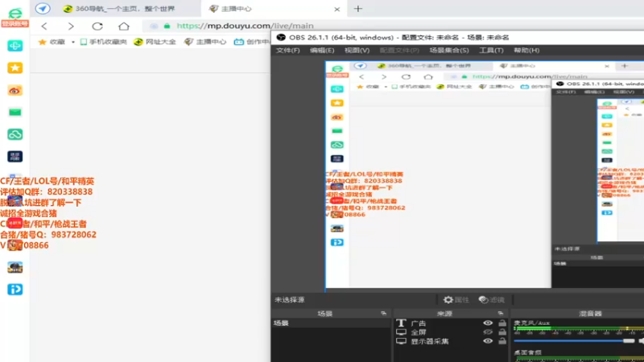
Task: Open the OBS 编辑(E) menu
Action: [x=322, y=51]
